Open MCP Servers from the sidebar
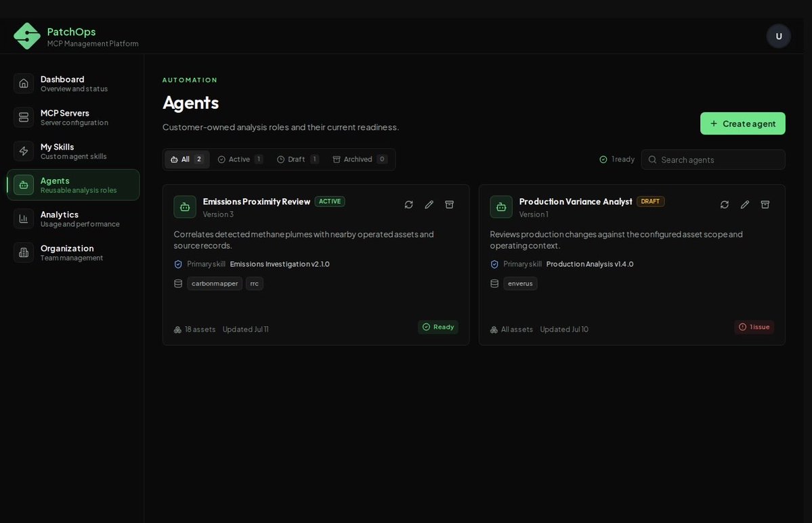Viewport: 812px width, 523px height. (x=73, y=118)
